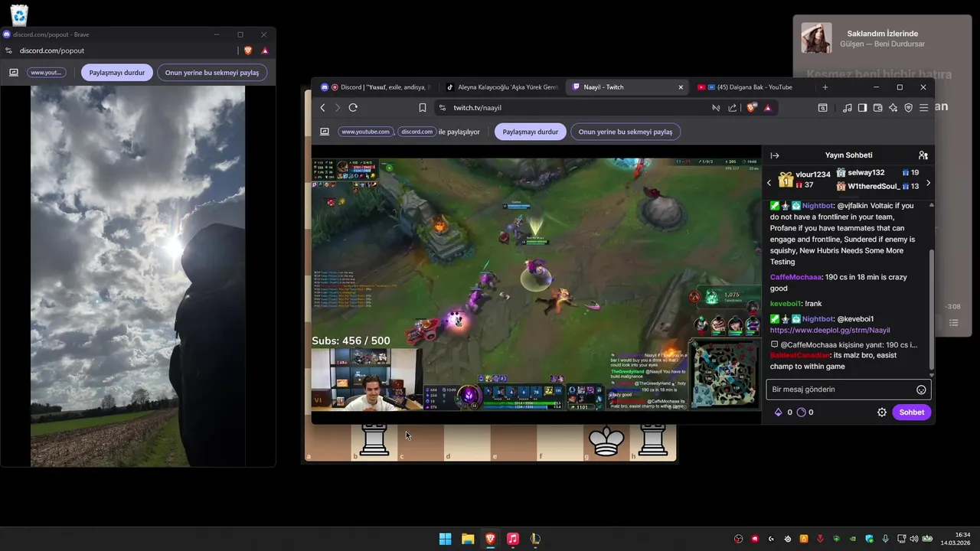Click selway132 in the gift leaderboard
Screen dimensions: 980x551
pyautogui.click(x=866, y=173)
